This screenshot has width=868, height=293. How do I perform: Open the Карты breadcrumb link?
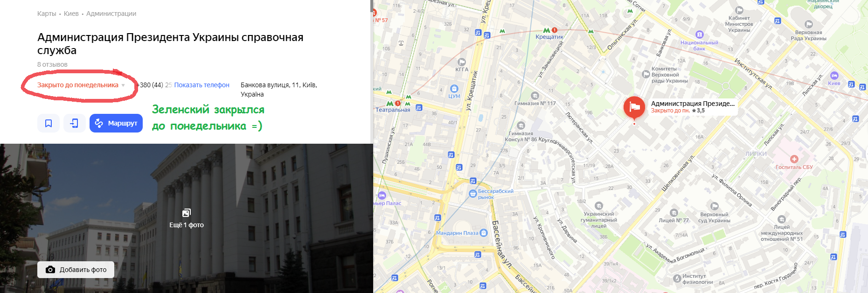47,14
